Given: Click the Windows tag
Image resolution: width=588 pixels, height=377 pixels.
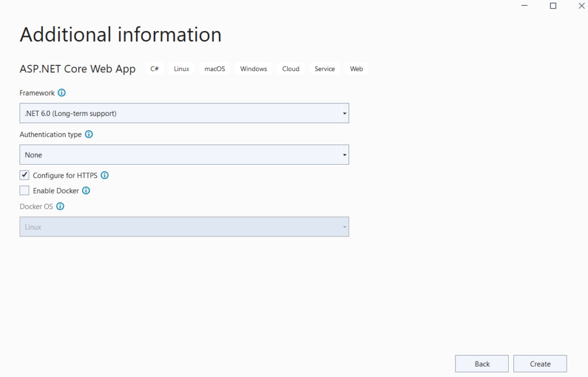Looking at the screenshot, I should pos(253,69).
